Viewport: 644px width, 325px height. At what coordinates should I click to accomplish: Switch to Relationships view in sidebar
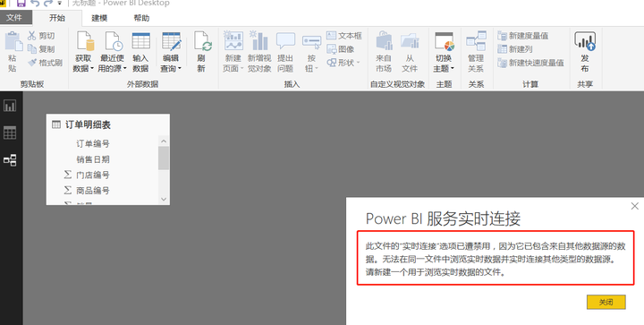[10, 160]
